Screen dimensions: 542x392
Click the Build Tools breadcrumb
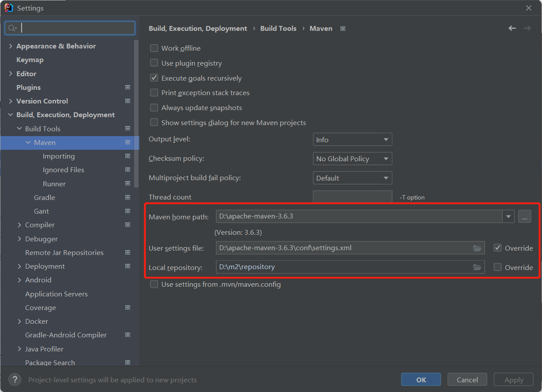point(278,28)
